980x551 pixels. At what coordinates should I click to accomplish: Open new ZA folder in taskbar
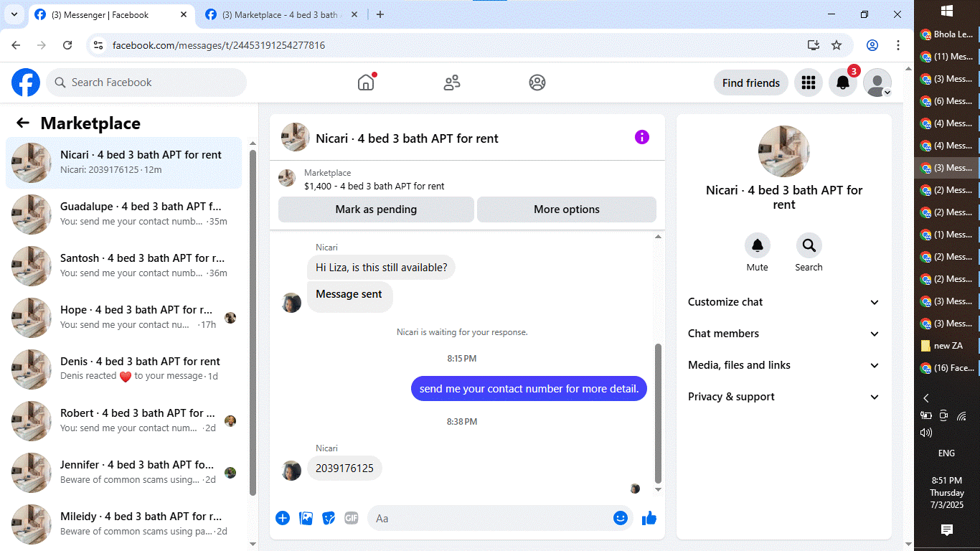pos(947,346)
